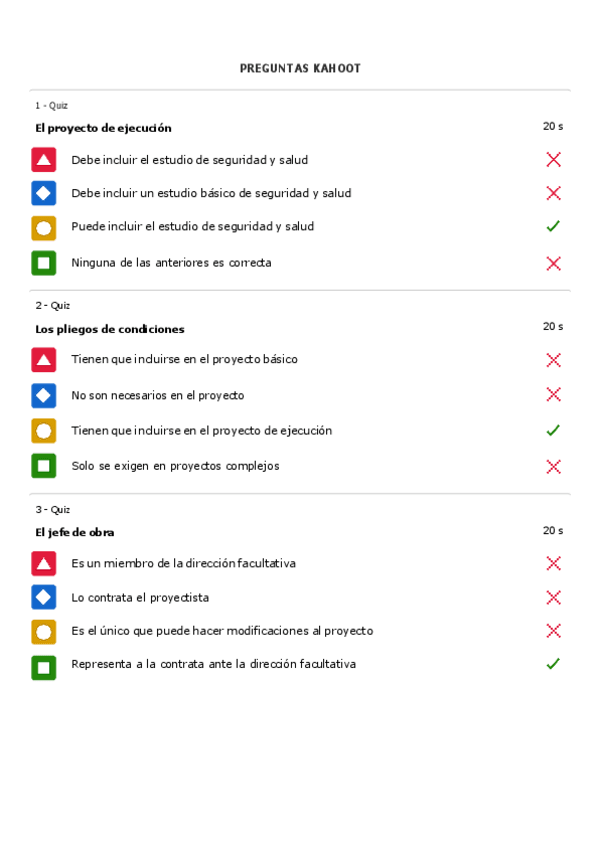600x848 pixels.
Task: Click red cross for "Ninguna de las anteriores es correcta"
Action: 553,264
